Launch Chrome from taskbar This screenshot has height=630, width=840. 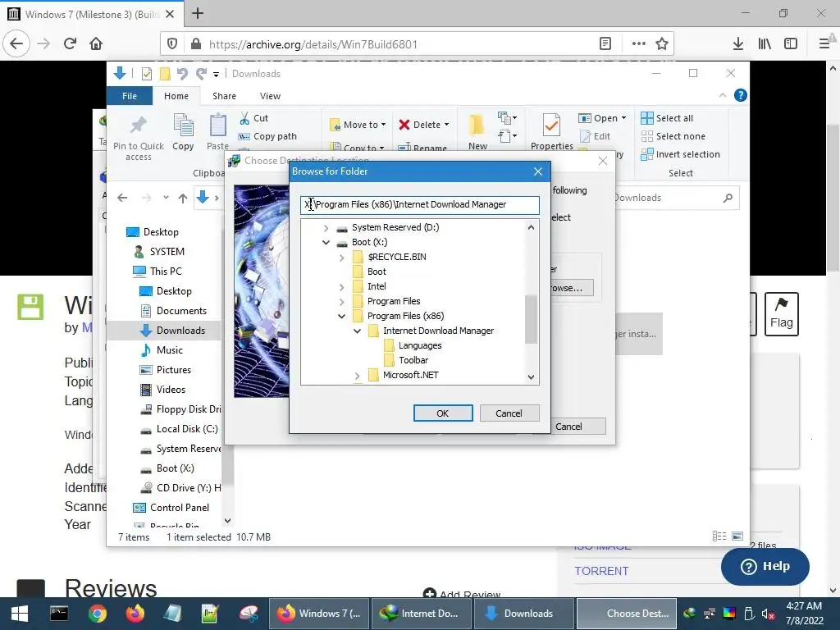click(x=97, y=614)
